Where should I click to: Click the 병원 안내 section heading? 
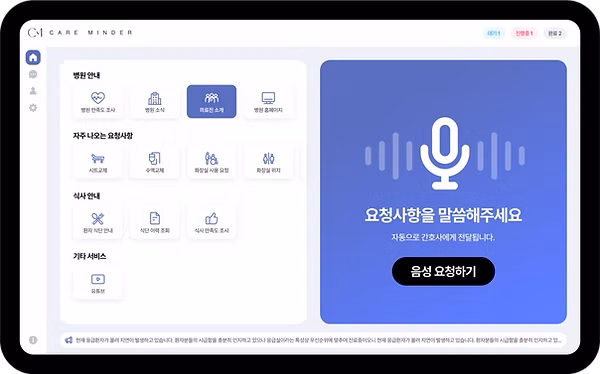tap(86, 75)
